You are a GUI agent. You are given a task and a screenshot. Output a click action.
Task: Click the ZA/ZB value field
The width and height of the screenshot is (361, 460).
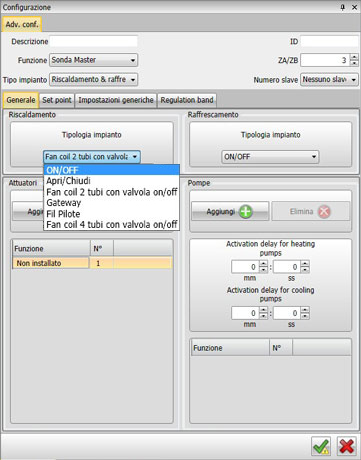pos(325,60)
